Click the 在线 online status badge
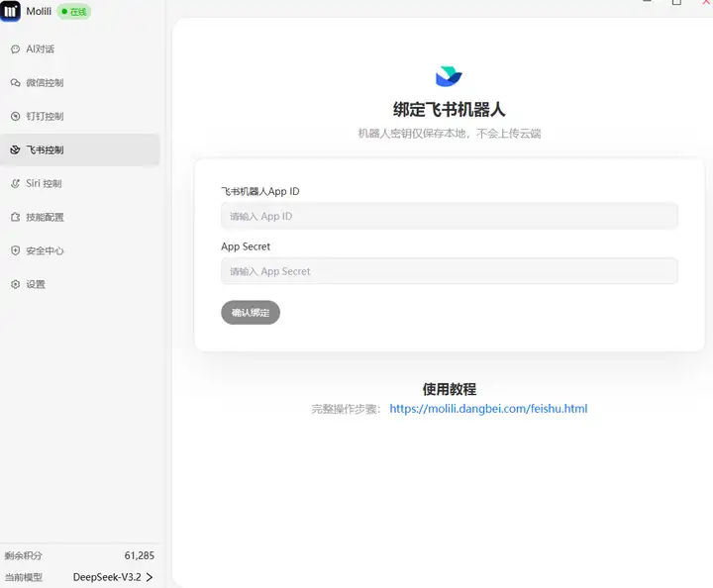The height and width of the screenshot is (588, 713). [74, 11]
